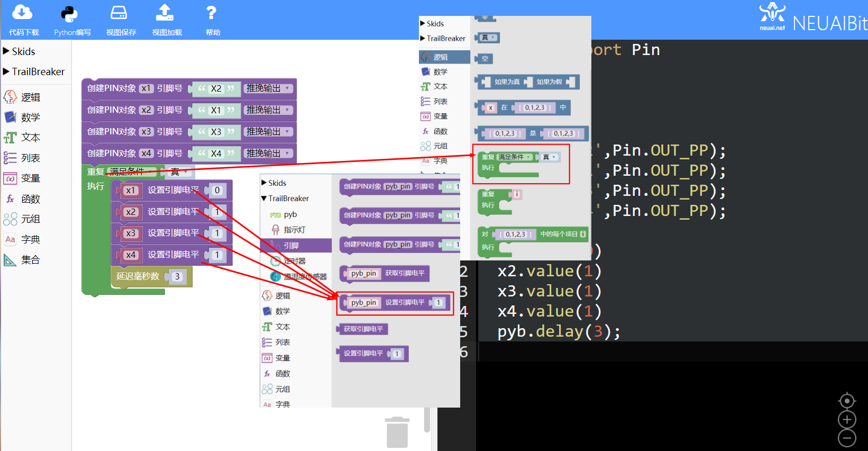Open the Python编写 editor icon
The image size is (868, 451).
pos(69,14)
